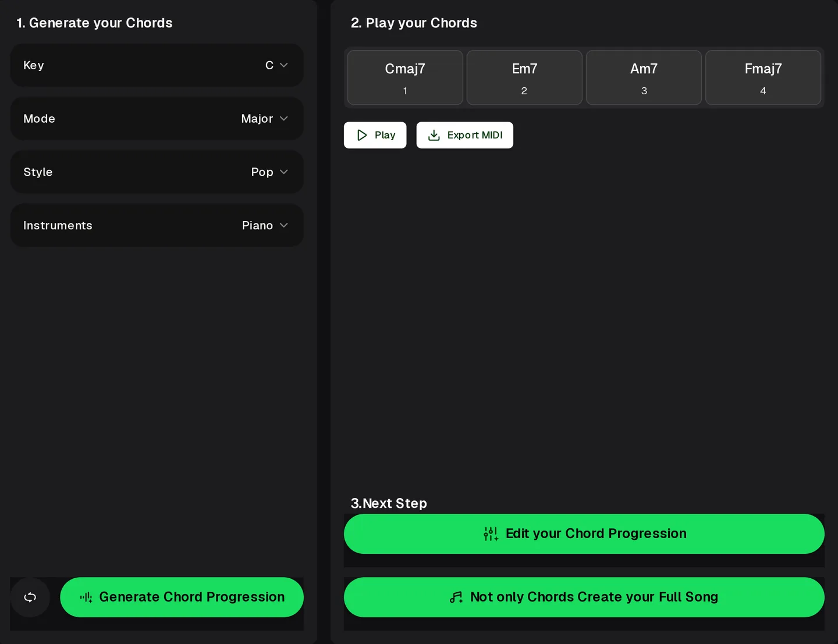Click number 3 under Am7
The image size is (838, 644).
click(x=644, y=91)
